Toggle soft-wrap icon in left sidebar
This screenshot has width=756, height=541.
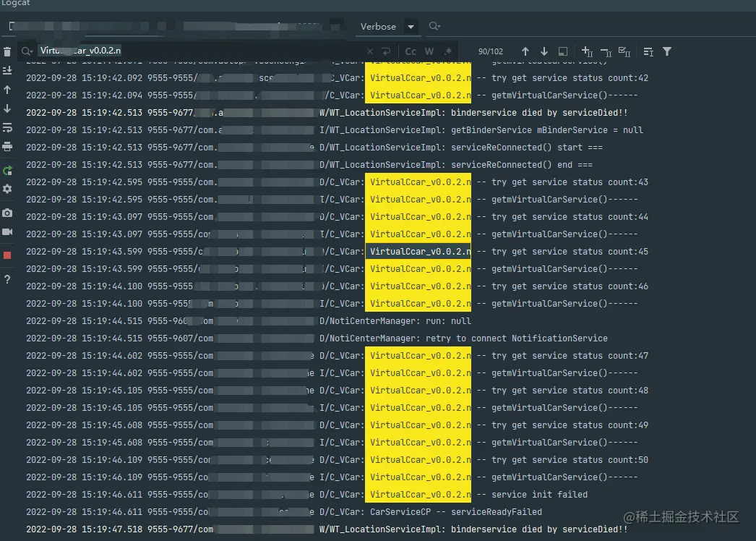click(x=7, y=128)
